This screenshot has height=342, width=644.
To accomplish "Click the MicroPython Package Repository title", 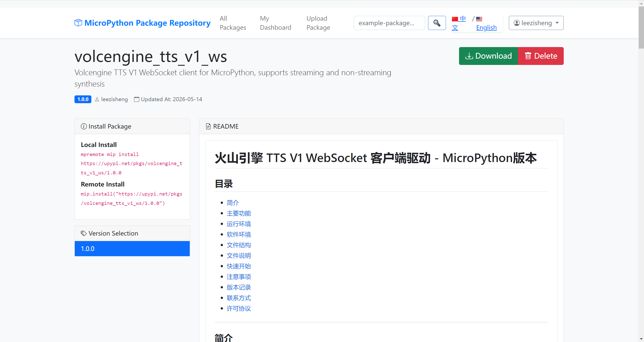I will (147, 23).
